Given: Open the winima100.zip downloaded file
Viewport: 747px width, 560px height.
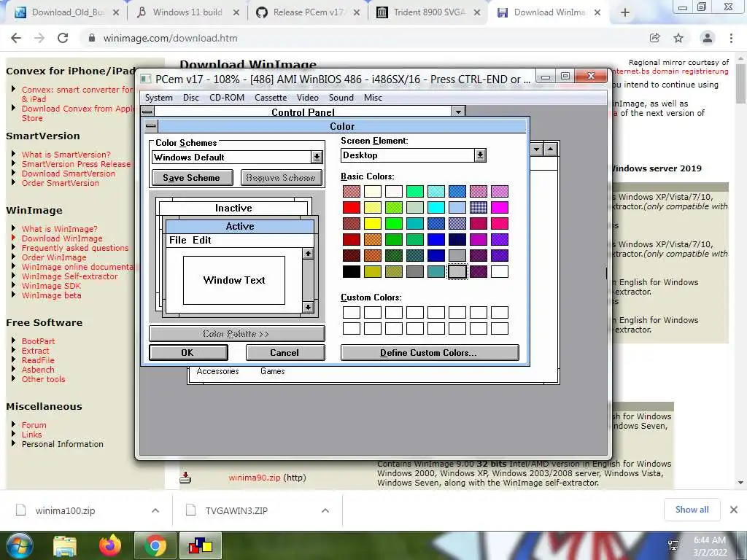Looking at the screenshot, I should tap(65, 510).
